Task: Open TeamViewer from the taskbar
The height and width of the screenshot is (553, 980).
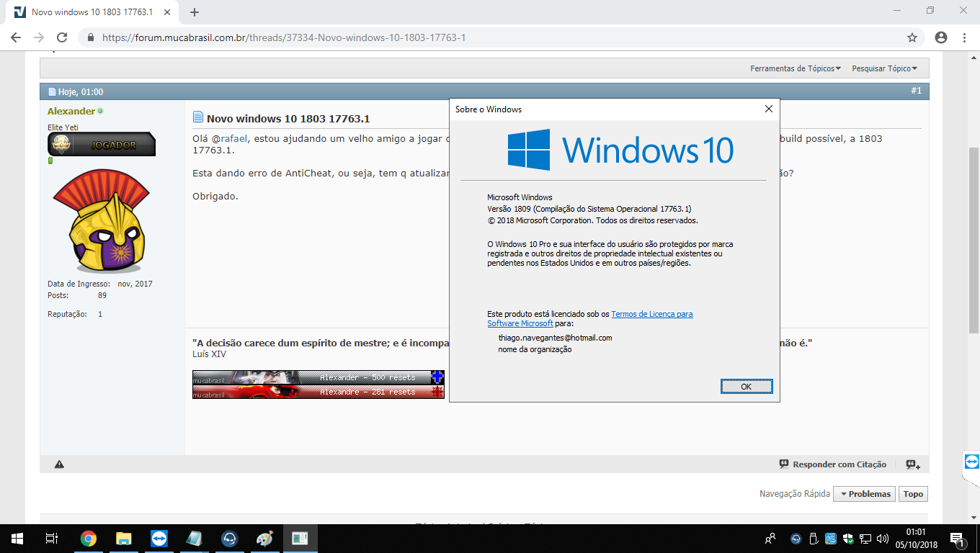Action: (x=159, y=539)
